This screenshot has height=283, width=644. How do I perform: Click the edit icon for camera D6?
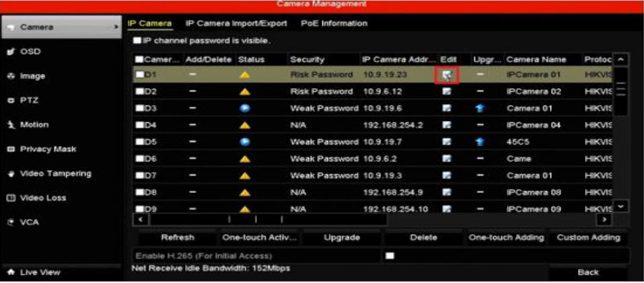tap(447, 159)
